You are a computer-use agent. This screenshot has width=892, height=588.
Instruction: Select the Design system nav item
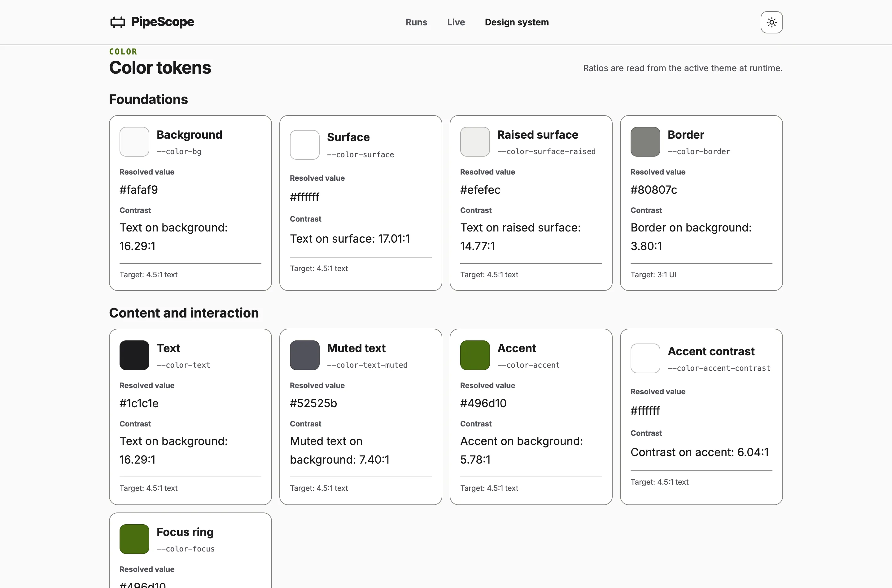click(517, 22)
